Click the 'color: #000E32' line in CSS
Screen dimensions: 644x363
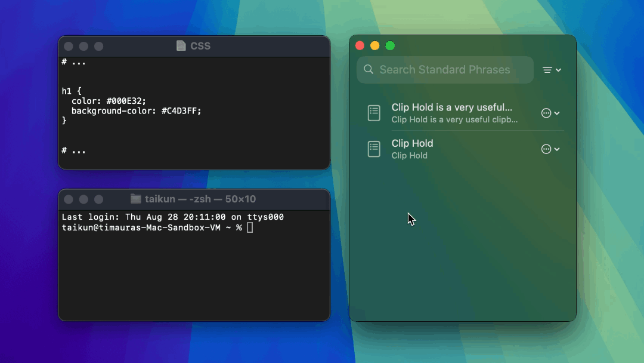click(x=109, y=101)
